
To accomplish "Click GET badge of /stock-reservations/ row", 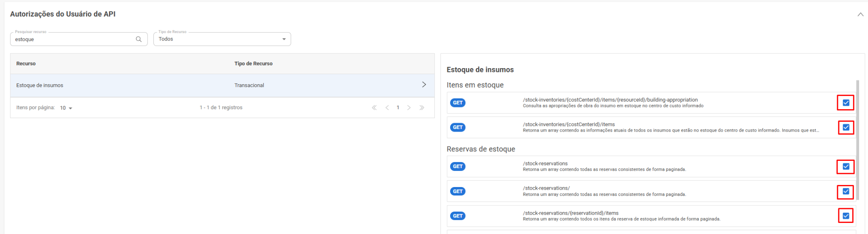I will (458, 191).
